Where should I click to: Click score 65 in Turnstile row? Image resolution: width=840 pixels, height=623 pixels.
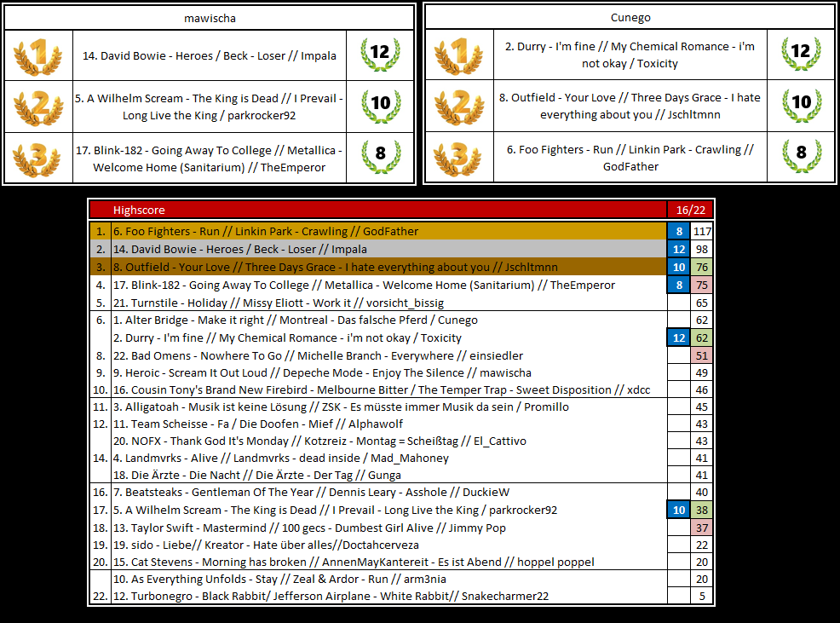(x=702, y=303)
